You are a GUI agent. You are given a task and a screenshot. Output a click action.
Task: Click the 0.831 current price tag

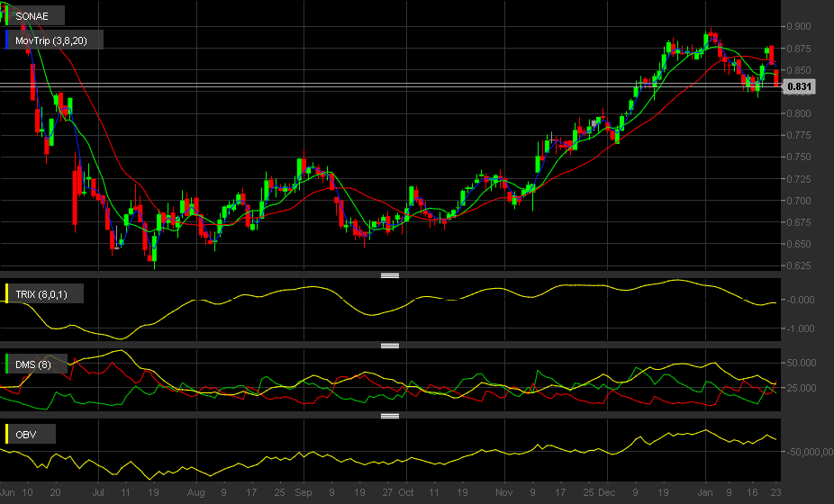pyautogui.click(x=799, y=86)
